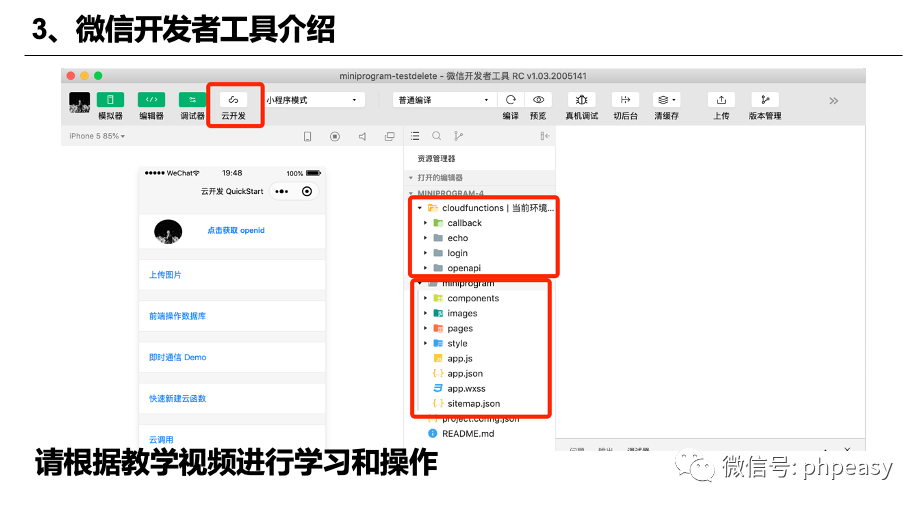Click the user avatar in toolbar

click(79, 102)
